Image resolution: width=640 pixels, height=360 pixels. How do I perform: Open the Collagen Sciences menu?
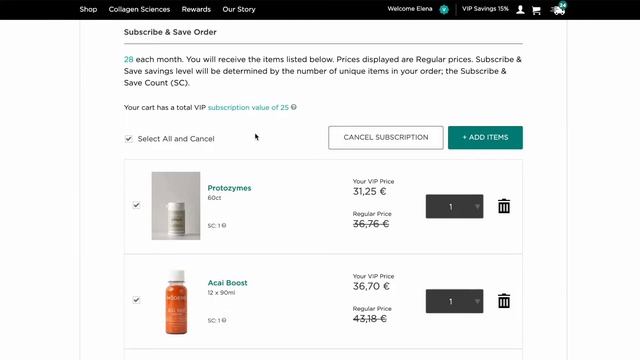139,9
